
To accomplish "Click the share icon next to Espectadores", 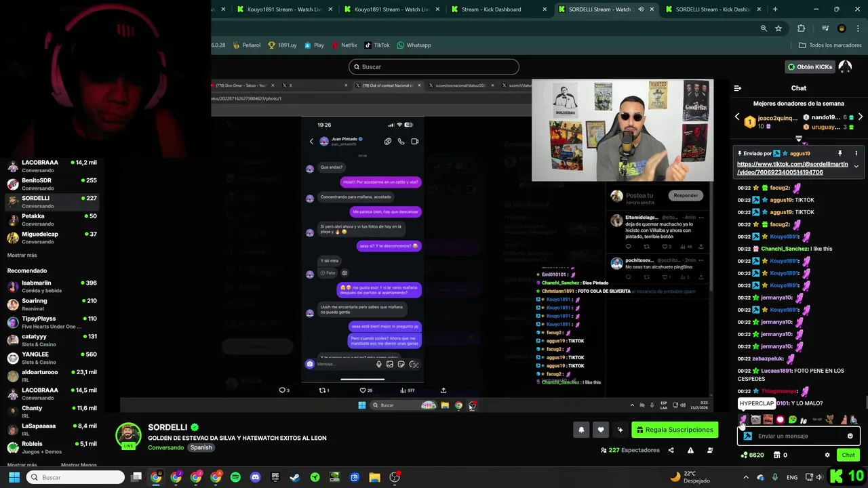I will (671, 450).
